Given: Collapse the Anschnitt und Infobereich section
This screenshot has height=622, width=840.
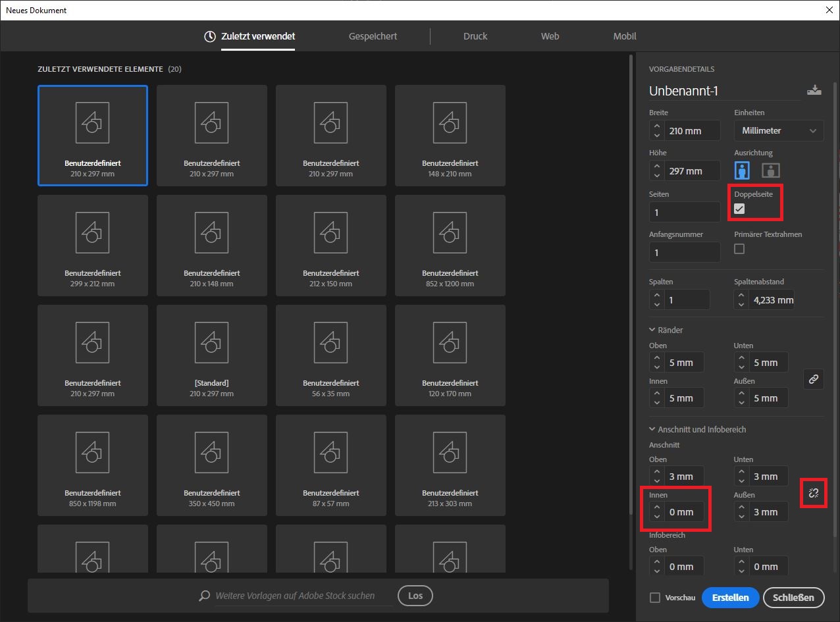Looking at the screenshot, I should coord(653,429).
